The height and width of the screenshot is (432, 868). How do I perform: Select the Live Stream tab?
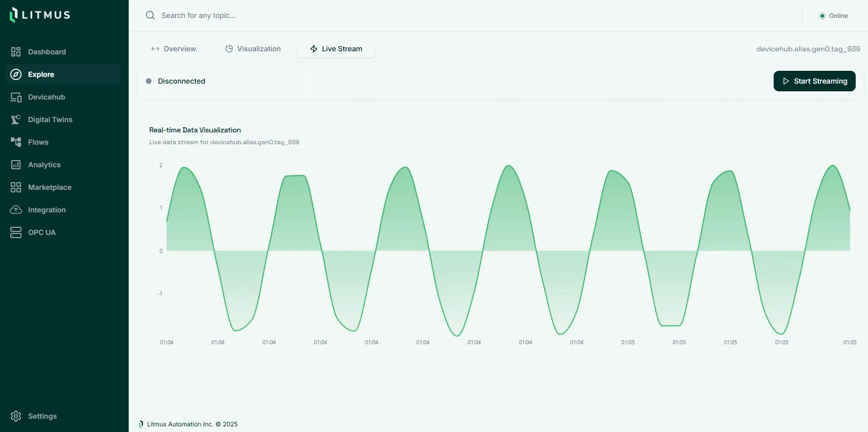click(336, 49)
